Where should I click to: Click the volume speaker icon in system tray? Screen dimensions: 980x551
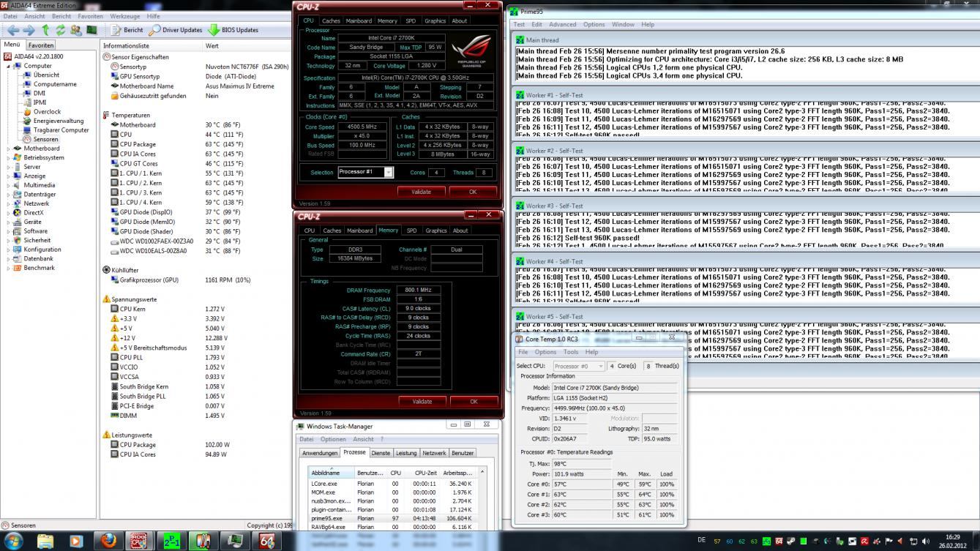point(926,541)
